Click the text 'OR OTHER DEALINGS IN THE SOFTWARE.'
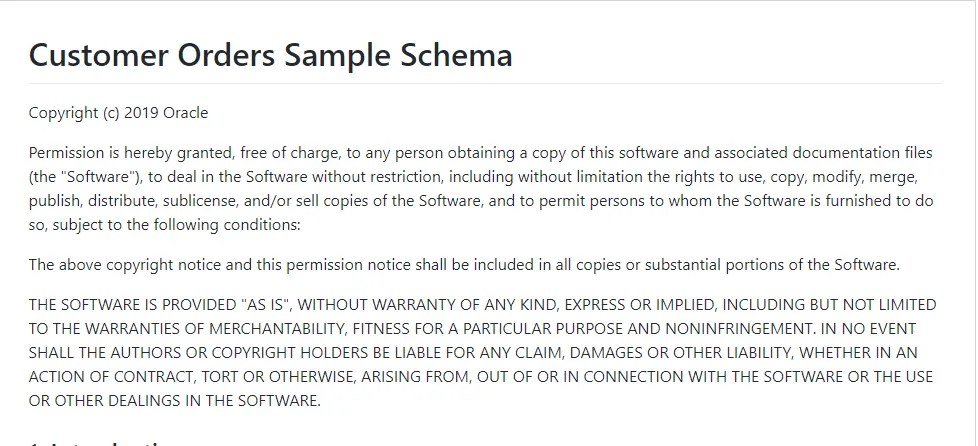The height and width of the screenshot is (446, 978). click(175, 400)
